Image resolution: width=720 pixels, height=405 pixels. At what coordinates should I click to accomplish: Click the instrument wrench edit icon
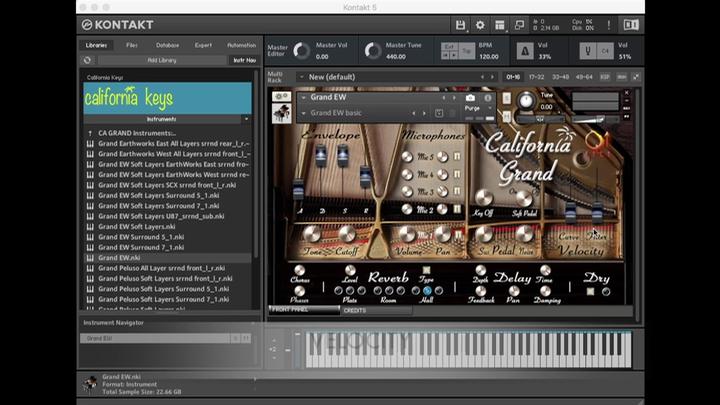(281, 96)
